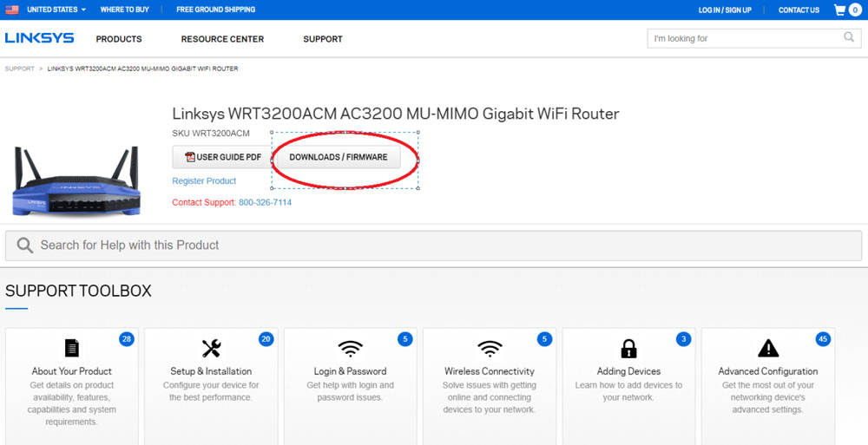Viewport: 868px width, 445px height.
Task: Open the Resource Center menu
Action: coord(222,39)
